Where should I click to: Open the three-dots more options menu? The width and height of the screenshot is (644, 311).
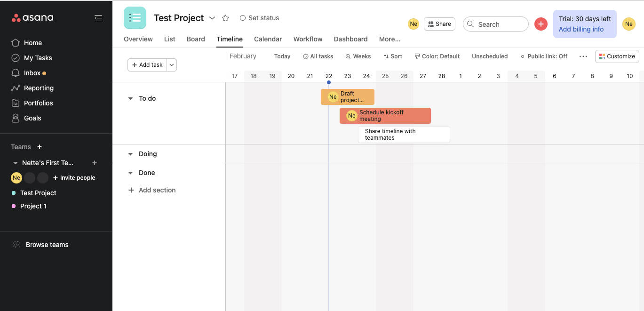(x=583, y=56)
